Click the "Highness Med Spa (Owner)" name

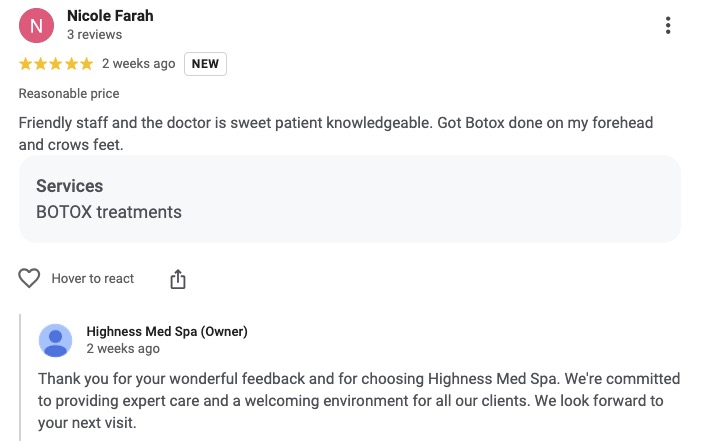167,332
